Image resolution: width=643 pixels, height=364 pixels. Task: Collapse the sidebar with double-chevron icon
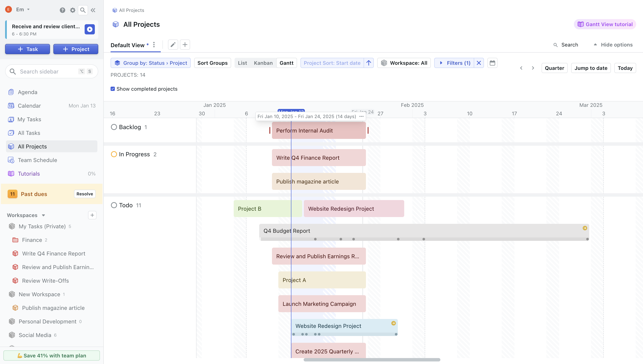click(x=93, y=10)
